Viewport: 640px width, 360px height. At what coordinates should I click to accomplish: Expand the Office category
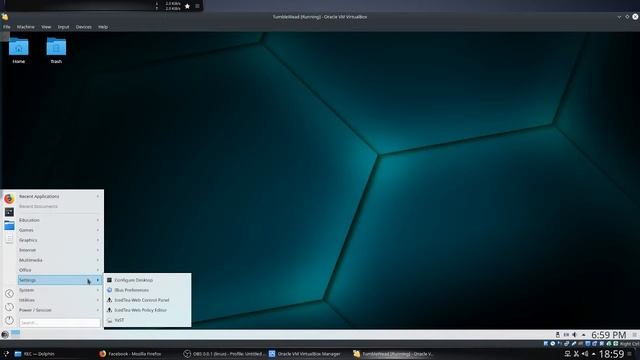pyautogui.click(x=59, y=270)
